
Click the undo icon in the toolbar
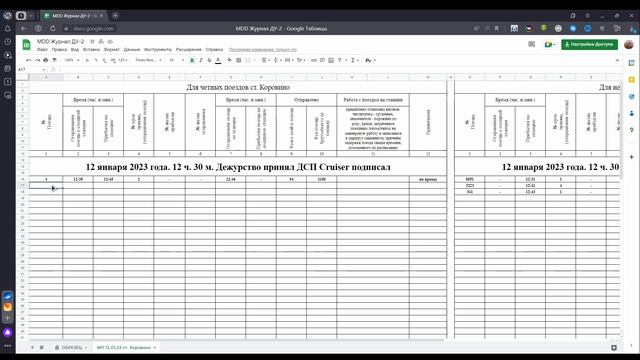click(x=29, y=60)
